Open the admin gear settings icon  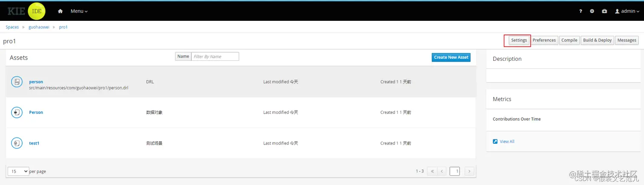592,11
